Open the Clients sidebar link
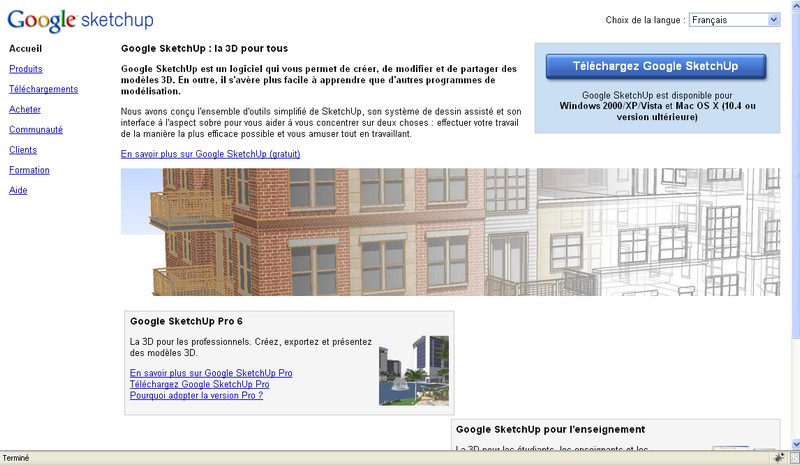 23,150
